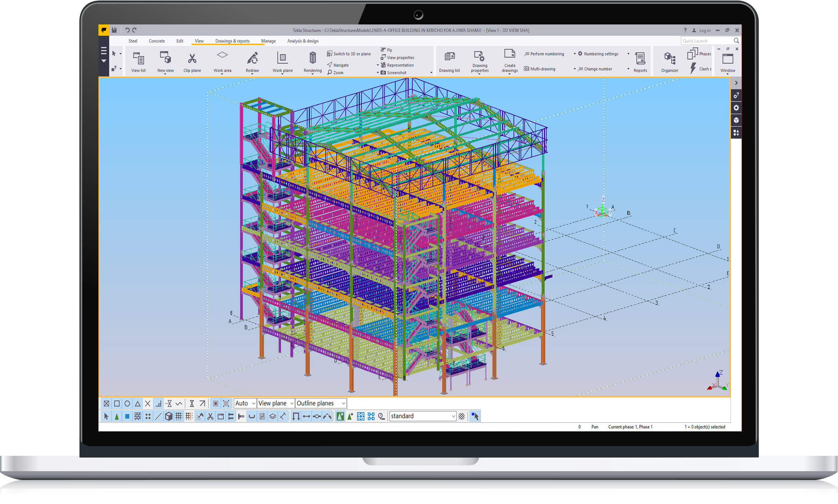838x504 pixels.
Task: Click the Log in link
Action: [704, 30]
